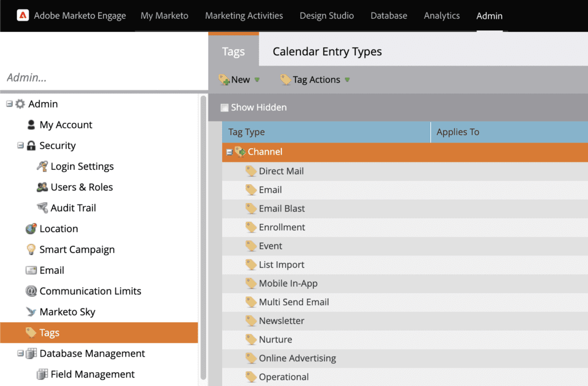Click the Location globe icon
588x386 pixels.
point(31,229)
